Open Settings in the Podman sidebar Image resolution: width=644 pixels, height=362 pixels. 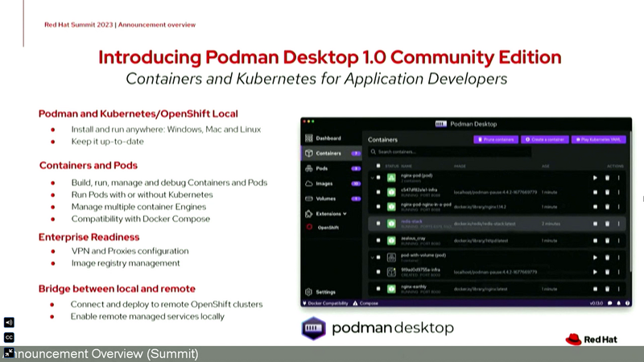point(320,292)
